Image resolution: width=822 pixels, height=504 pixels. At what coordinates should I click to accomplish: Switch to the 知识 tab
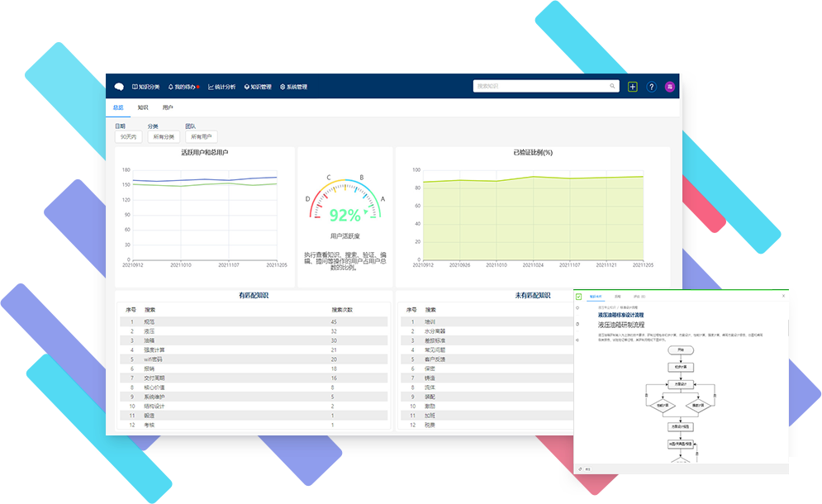143,107
